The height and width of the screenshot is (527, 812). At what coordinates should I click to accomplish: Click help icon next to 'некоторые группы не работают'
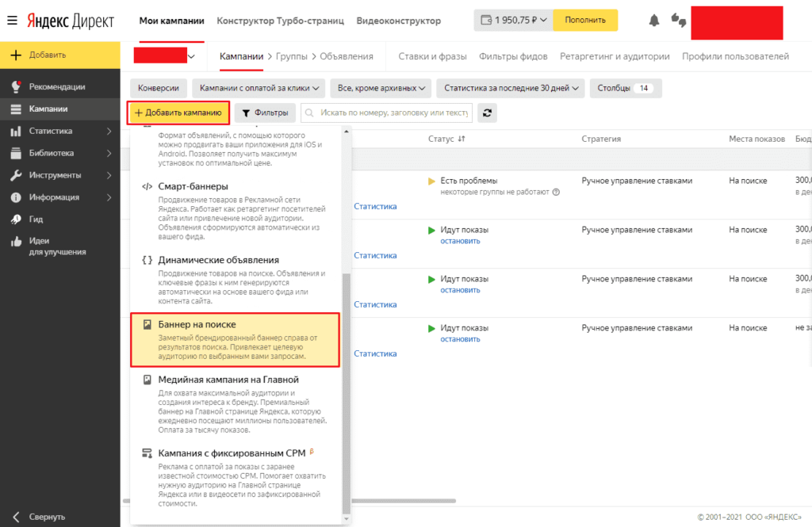point(556,192)
